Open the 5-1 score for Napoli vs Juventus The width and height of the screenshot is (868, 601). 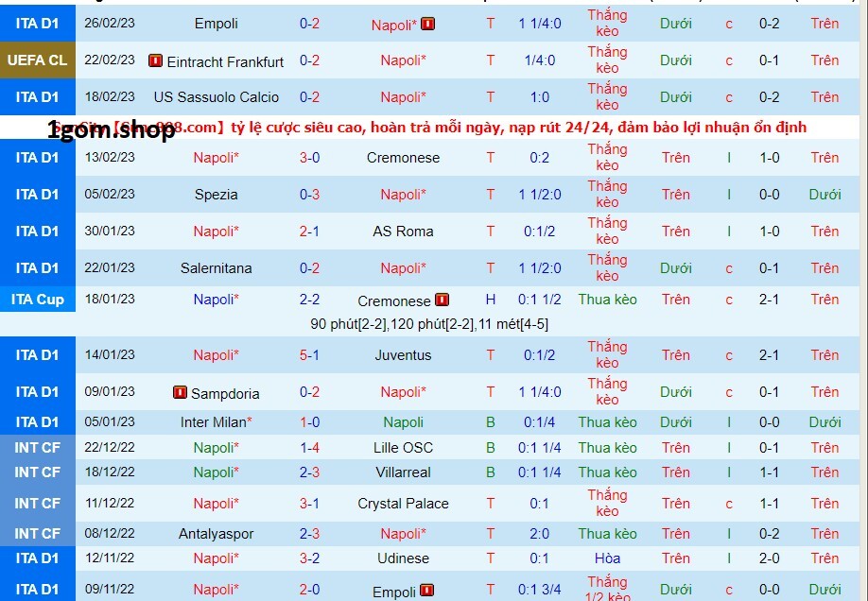309,355
